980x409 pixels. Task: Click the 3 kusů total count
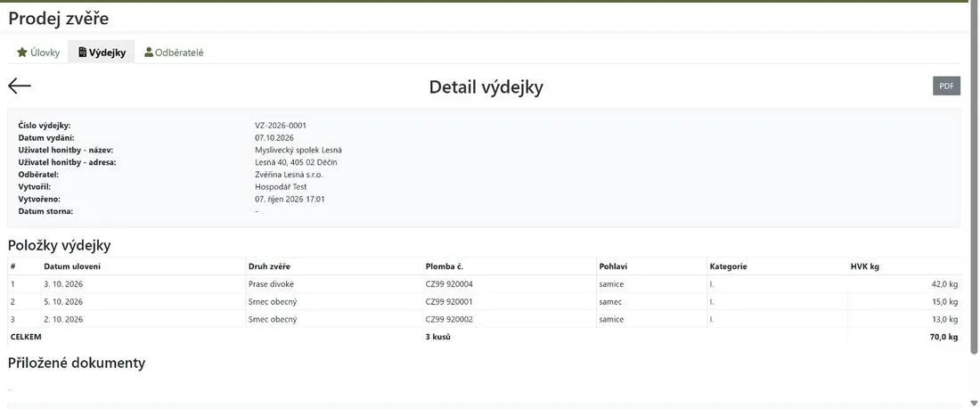coord(438,337)
